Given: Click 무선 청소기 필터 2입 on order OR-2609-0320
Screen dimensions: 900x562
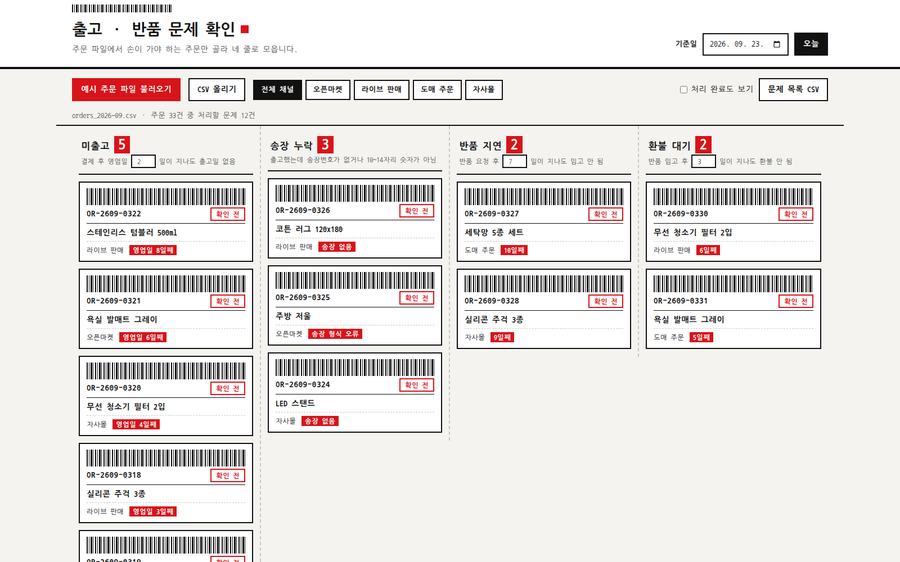Looking at the screenshot, I should 126,407.
